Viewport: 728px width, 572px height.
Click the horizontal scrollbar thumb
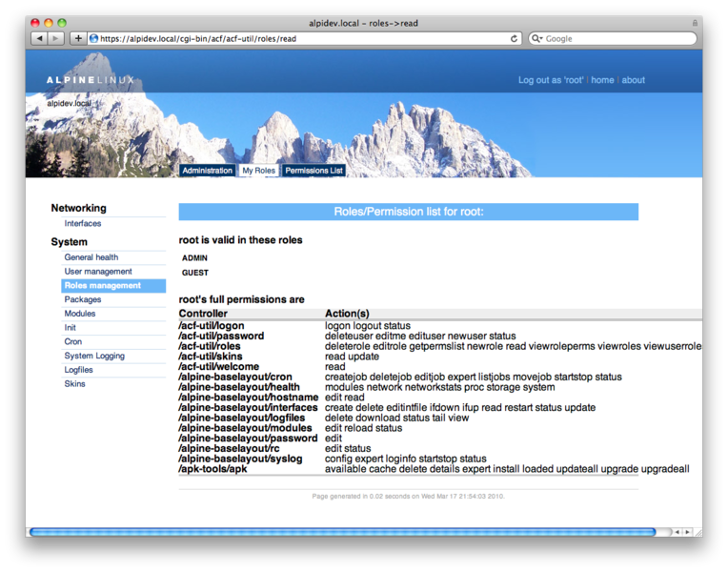tap(343, 532)
